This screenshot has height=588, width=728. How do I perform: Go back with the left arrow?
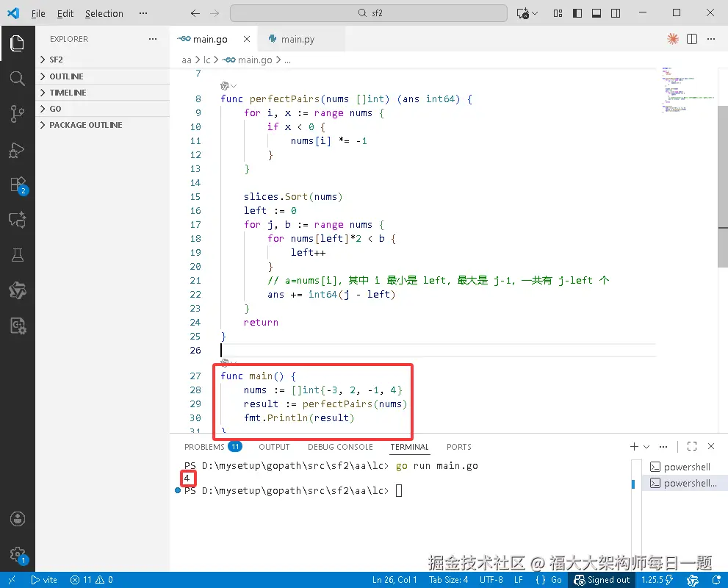click(x=195, y=13)
